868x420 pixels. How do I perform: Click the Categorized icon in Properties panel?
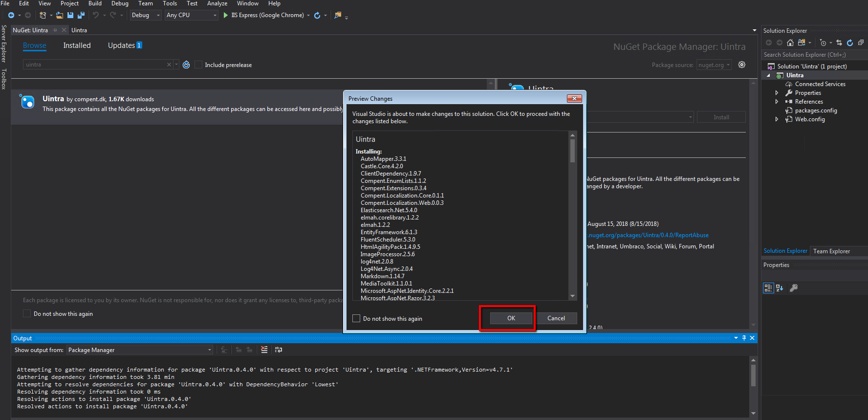click(x=768, y=288)
